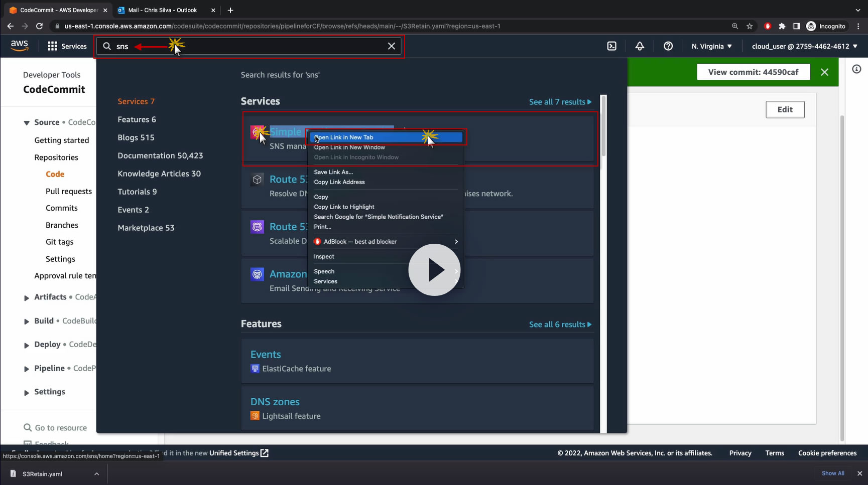Open See all 7 results link
868x485 pixels.
[560, 102]
